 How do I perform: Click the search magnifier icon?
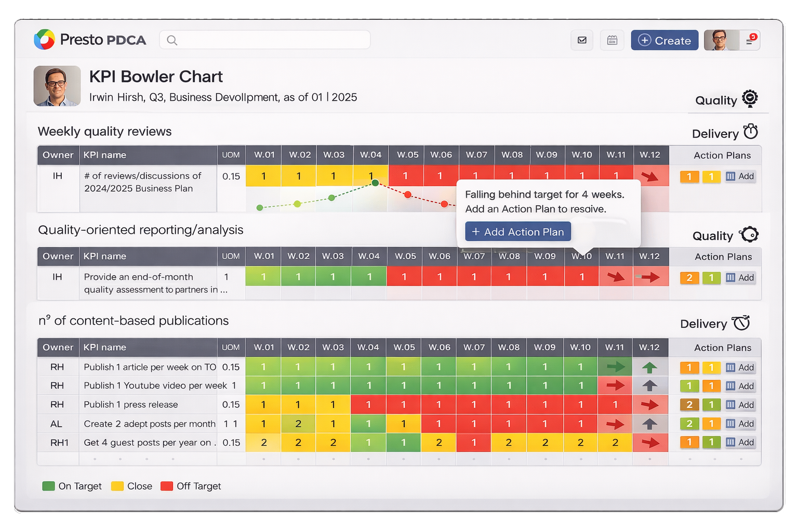(x=172, y=40)
